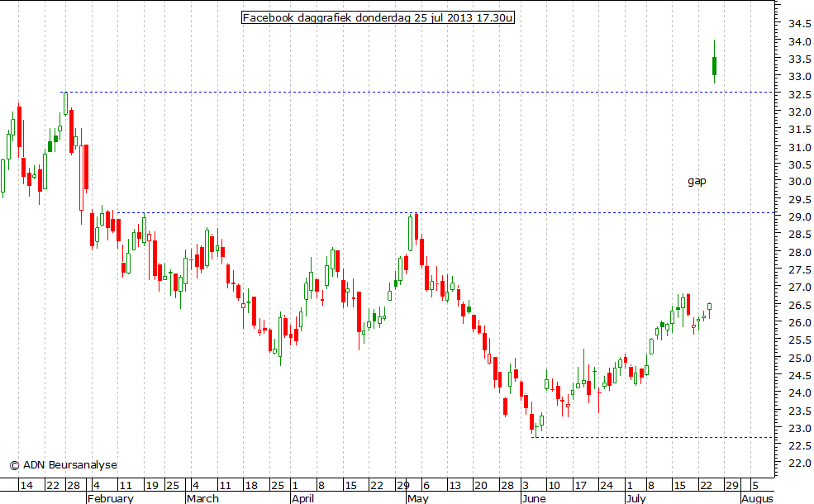
Task: Click the Facebook daggrafiek chart title
Action: point(378,18)
